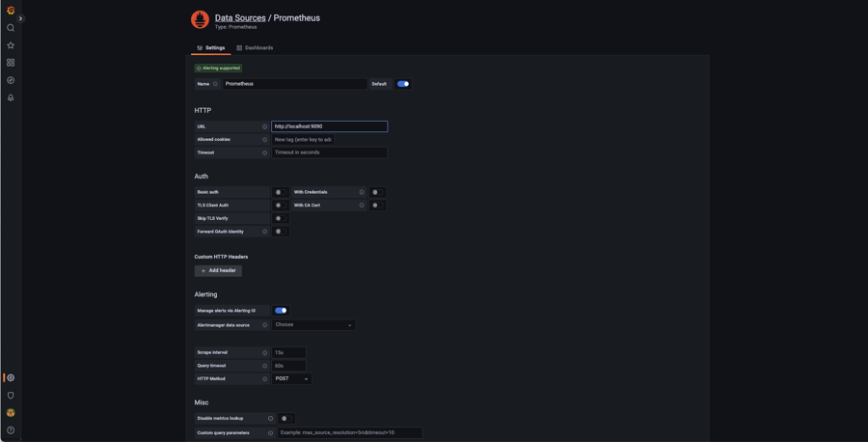Click info icon for With Credentials
The height and width of the screenshot is (442, 868).
[x=362, y=192]
